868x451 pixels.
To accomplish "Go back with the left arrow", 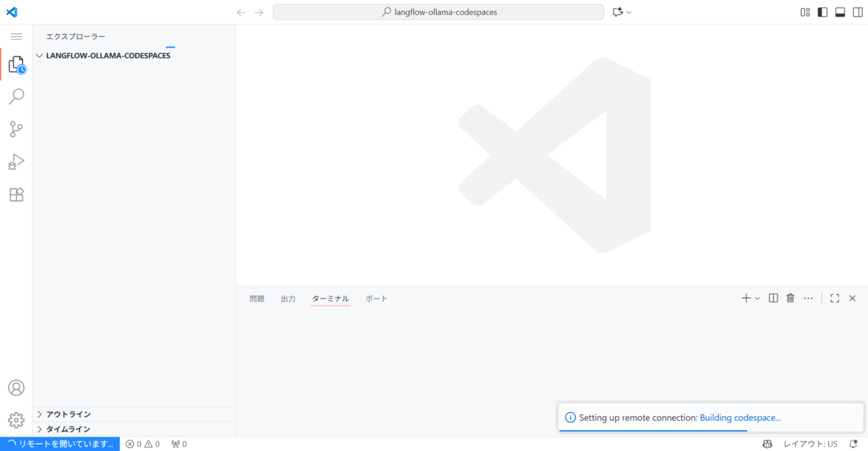I will tap(242, 12).
